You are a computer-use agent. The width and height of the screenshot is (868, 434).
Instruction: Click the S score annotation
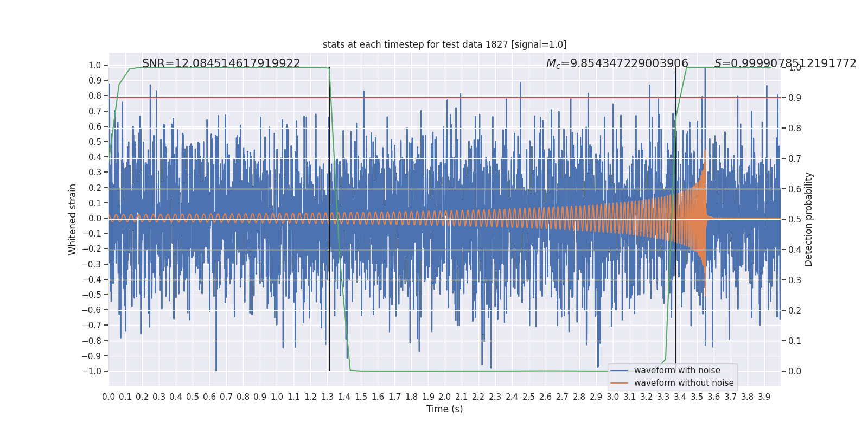point(785,63)
